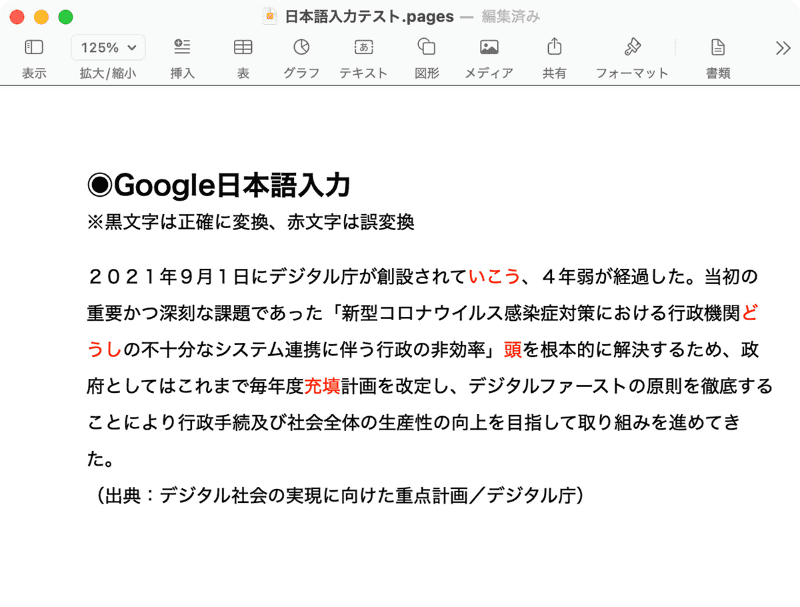Click the red word いこう
This screenshot has height=607, width=800.
493,276
